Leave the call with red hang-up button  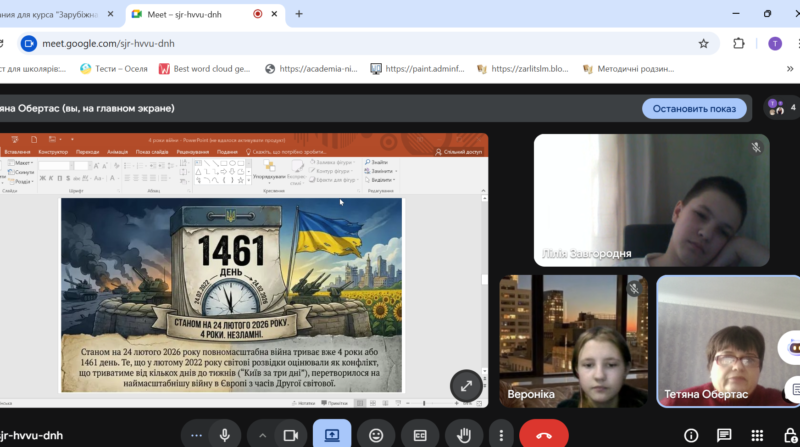[544, 435]
